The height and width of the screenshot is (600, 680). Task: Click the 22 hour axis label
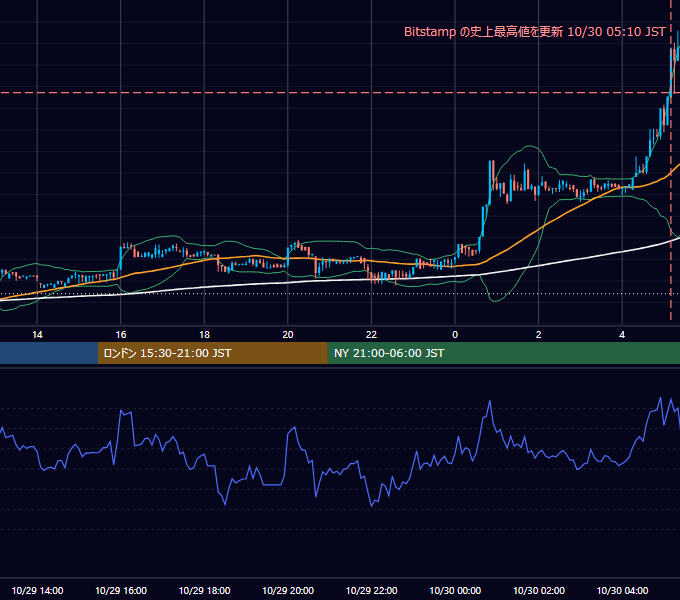point(371,335)
